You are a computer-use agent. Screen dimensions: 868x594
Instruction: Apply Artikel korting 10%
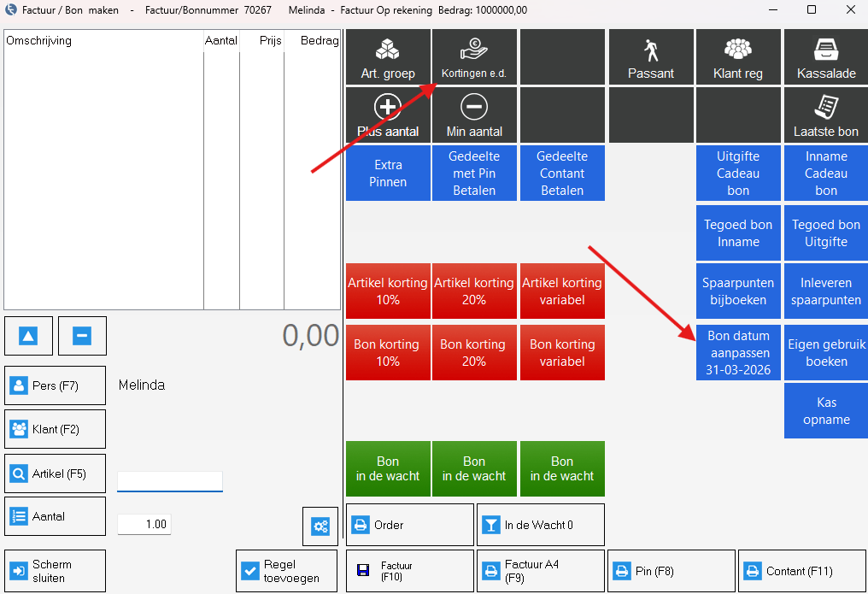[388, 291]
